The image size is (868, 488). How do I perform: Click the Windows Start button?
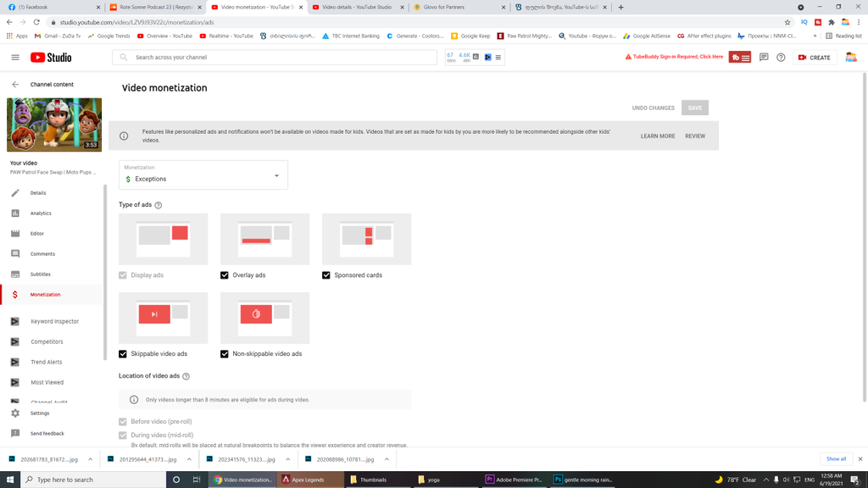click(10, 480)
